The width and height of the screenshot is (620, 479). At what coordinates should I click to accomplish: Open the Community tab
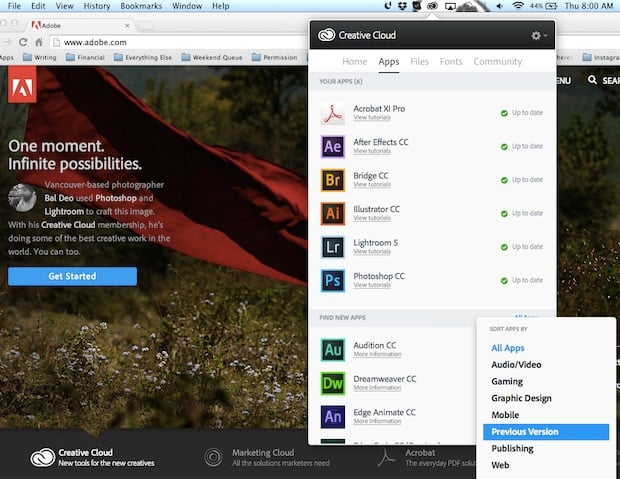coord(498,62)
